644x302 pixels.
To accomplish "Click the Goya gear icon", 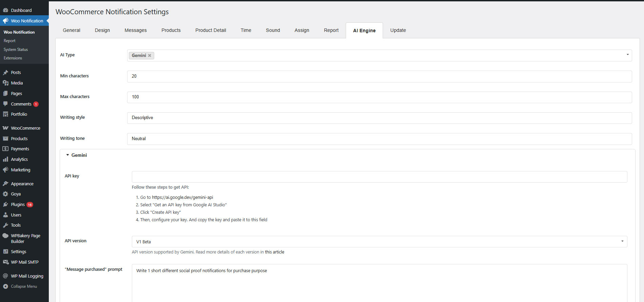I will tap(5, 194).
